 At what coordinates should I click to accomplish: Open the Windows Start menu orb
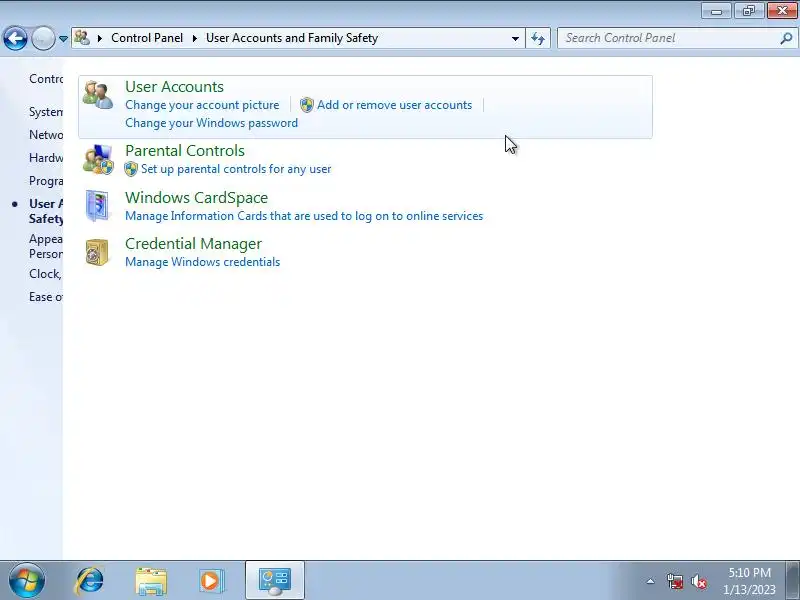27,580
